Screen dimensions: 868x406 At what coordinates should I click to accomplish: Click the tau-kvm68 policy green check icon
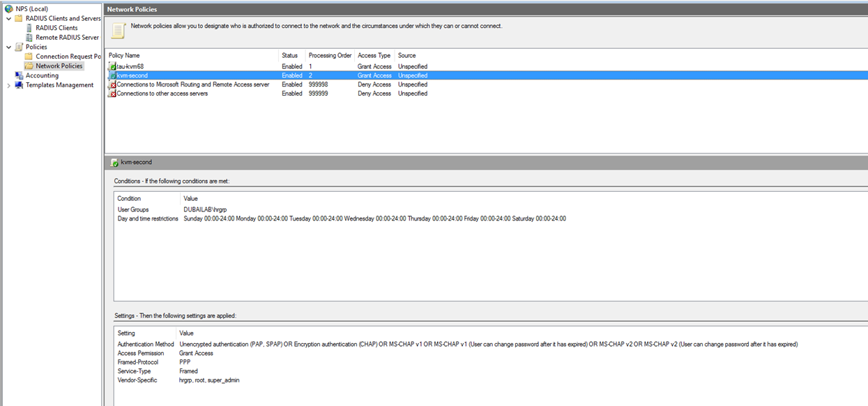112,66
